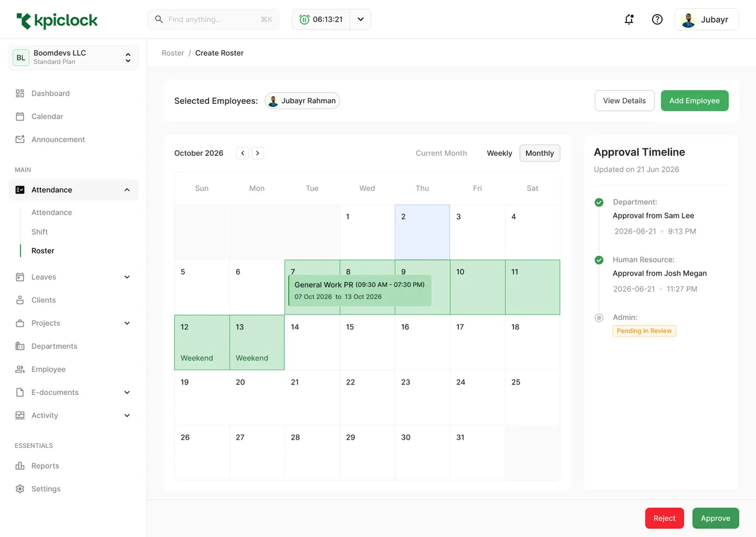
Task: Expand the E-documents submenu chevron
Action: click(x=127, y=392)
